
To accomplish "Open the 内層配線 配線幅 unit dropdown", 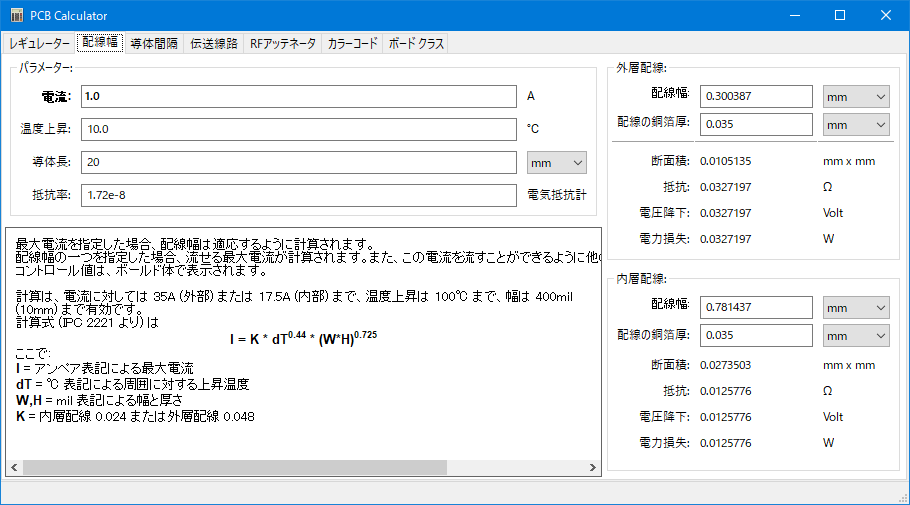I will [x=856, y=307].
